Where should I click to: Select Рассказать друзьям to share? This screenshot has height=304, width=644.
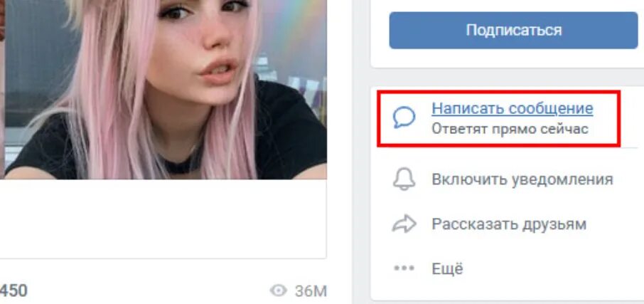(508, 224)
